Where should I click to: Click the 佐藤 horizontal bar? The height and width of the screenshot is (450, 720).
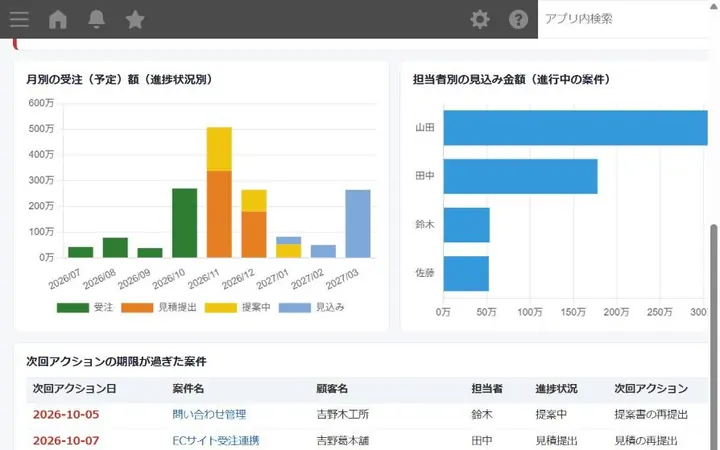[x=466, y=274]
